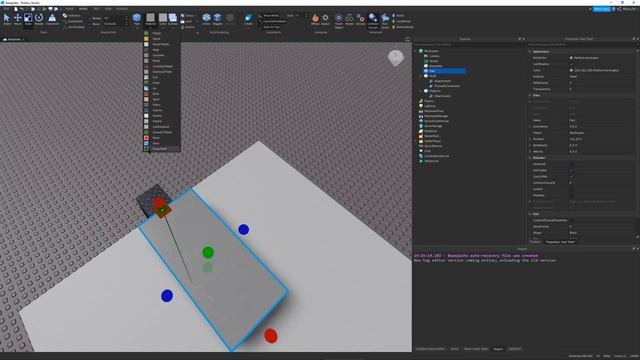Collapse the Platform node in Explorer

(x=420, y=91)
